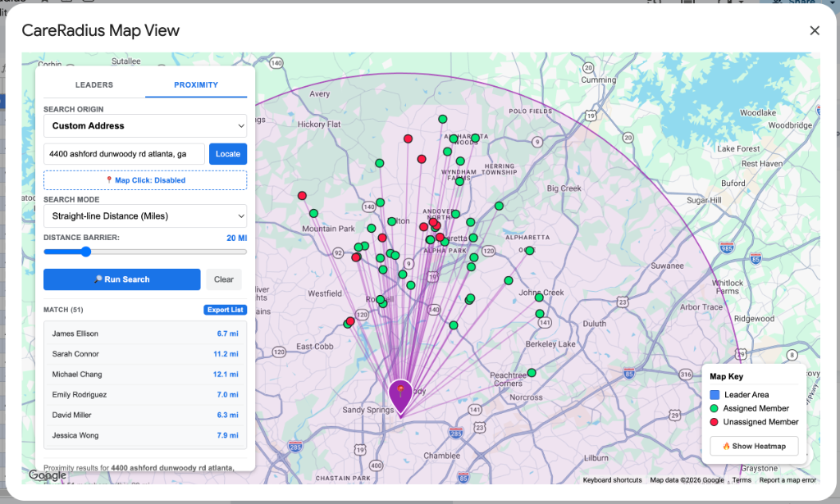Click the green marker by the Johns Creek label

click(x=539, y=297)
